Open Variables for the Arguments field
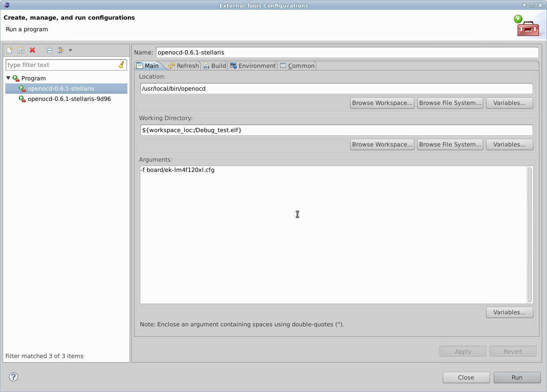Image resolution: width=547 pixels, height=392 pixels. 509,312
